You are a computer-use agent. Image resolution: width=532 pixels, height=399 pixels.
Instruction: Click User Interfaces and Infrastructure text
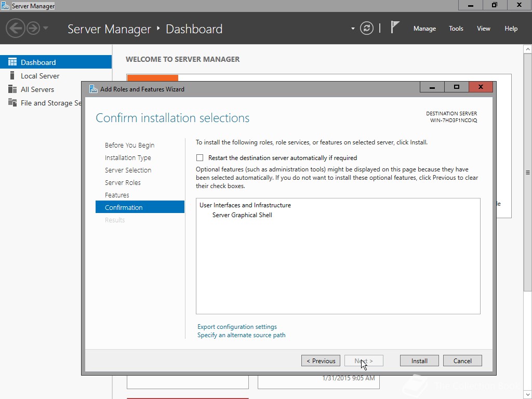(x=245, y=205)
